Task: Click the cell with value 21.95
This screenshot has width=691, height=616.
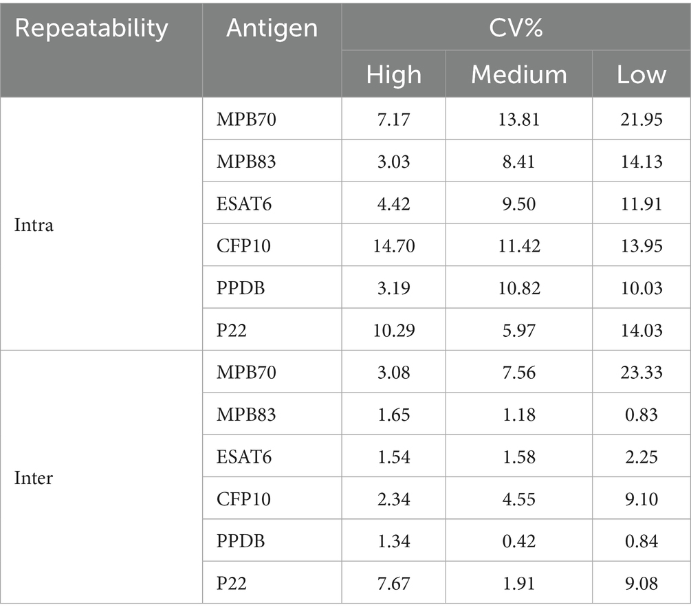Action: click(x=640, y=120)
